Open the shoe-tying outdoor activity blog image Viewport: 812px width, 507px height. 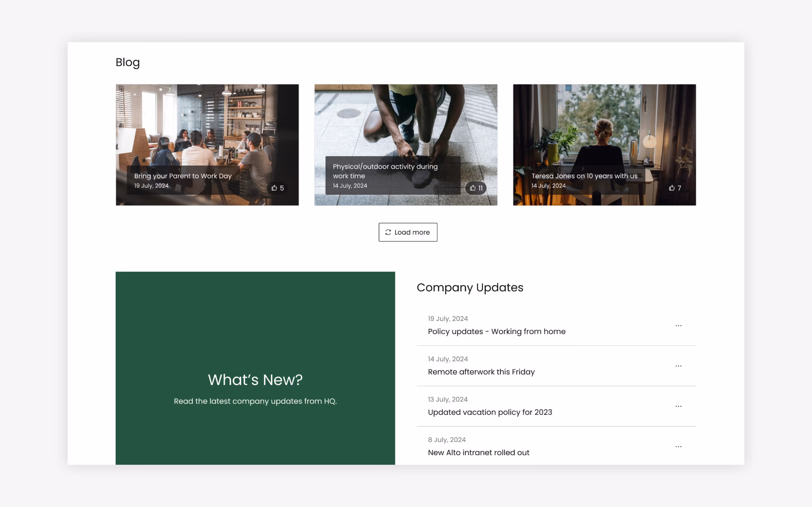click(x=405, y=121)
